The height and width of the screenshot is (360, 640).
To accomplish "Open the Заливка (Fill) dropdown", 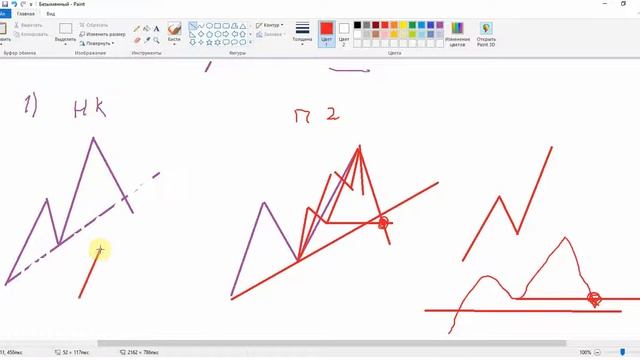I will coord(270,34).
